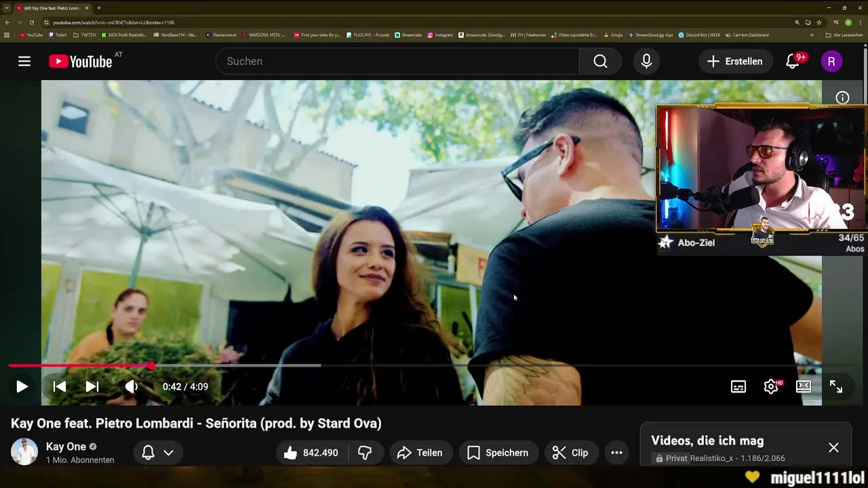
Task: Open the Chrome profile icon
Action: [848, 22]
